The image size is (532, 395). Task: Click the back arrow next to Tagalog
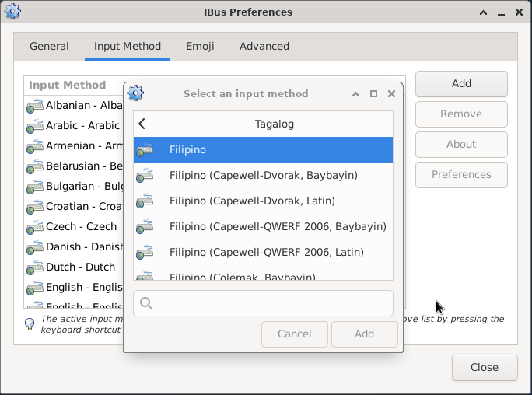click(x=142, y=124)
